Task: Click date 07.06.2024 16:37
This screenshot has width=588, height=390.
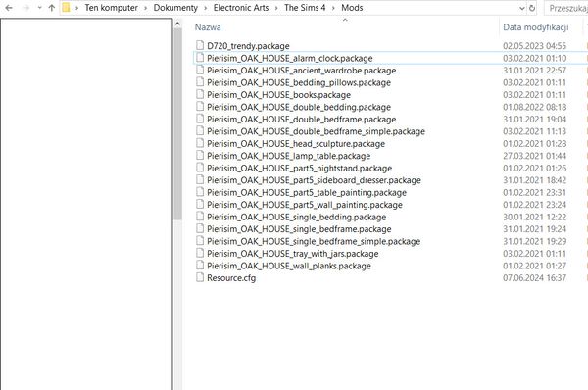Action: [534, 278]
